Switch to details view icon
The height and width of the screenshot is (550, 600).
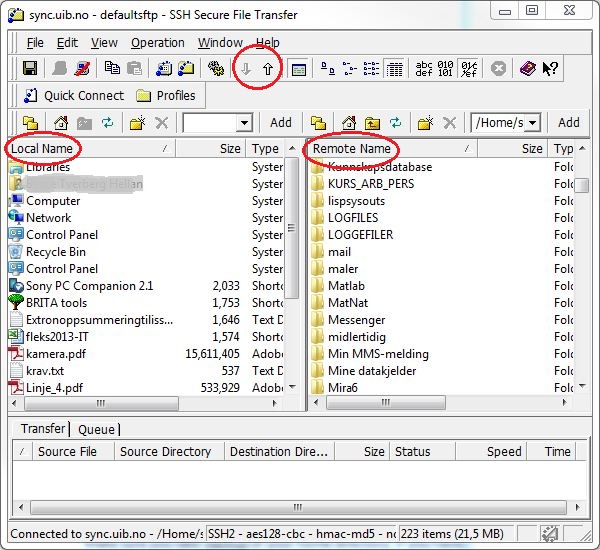tap(394, 69)
